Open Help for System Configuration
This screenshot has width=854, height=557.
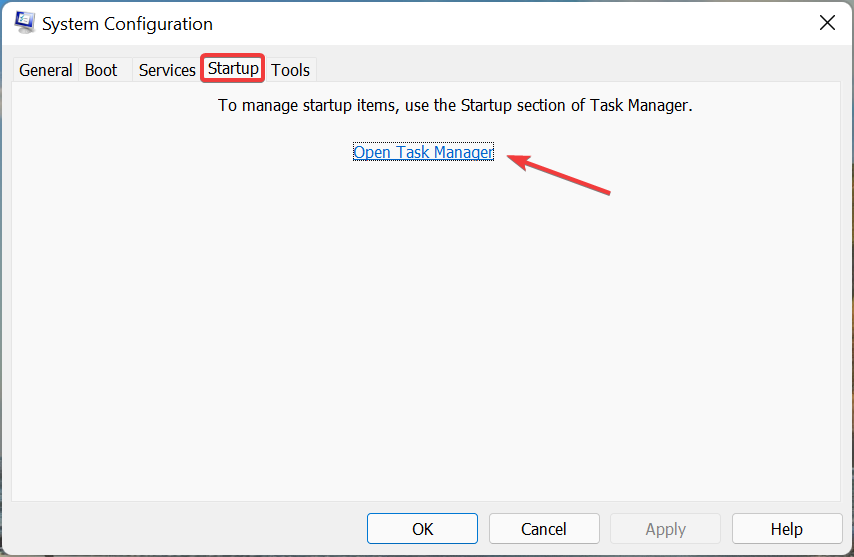click(x=787, y=529)
